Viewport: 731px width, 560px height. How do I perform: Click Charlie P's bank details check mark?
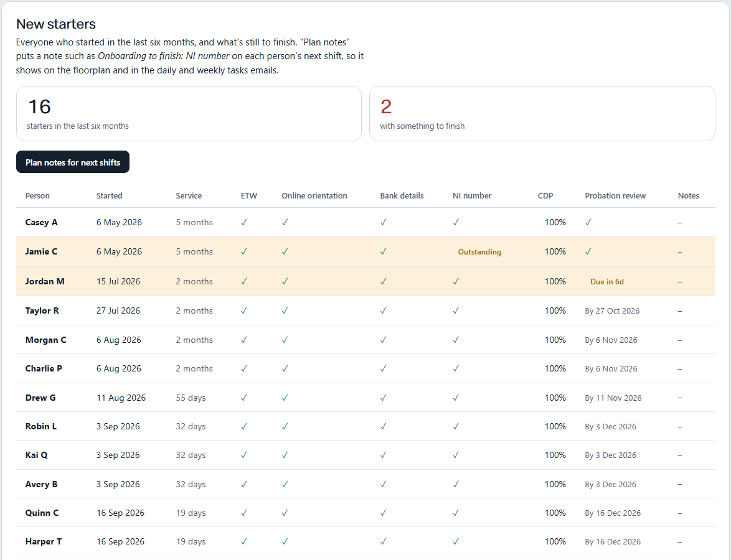(383, 368)
